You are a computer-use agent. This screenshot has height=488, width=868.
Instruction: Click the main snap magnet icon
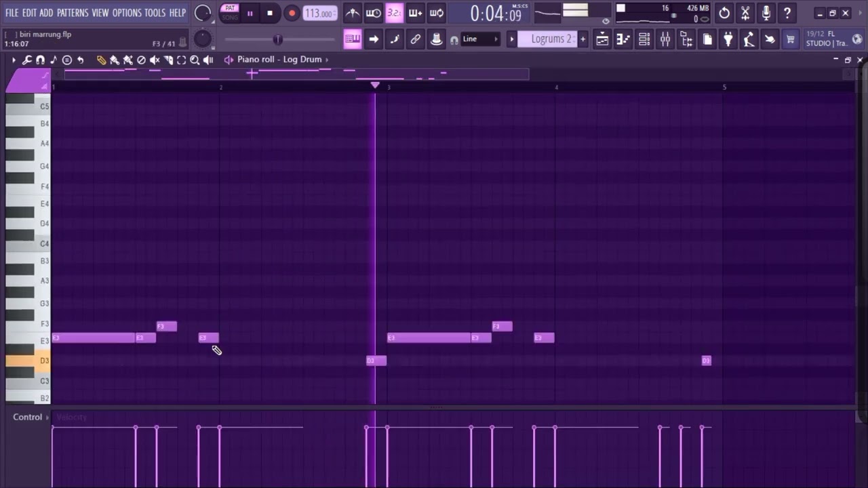coord(454,40)
